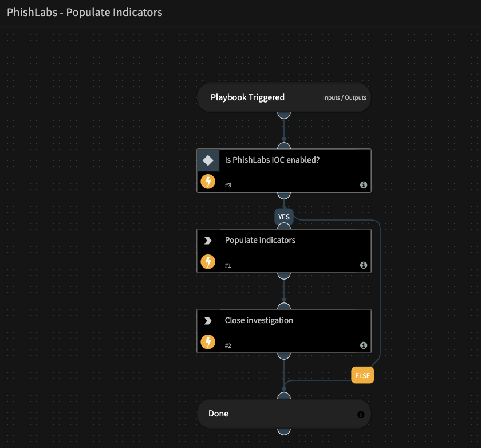Click lightning bolt icon on Close investigation task
The image size is (481, 448).
(x=208, y=343)
